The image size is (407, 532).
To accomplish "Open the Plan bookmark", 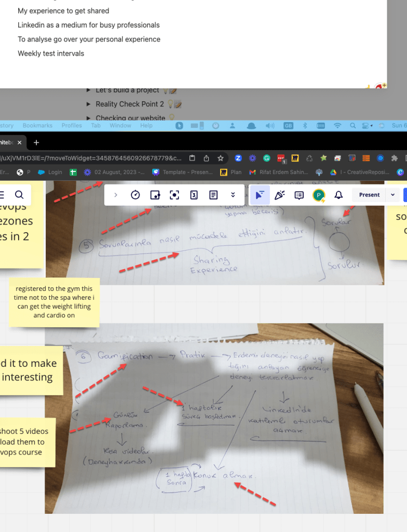I will coord(231,172).
